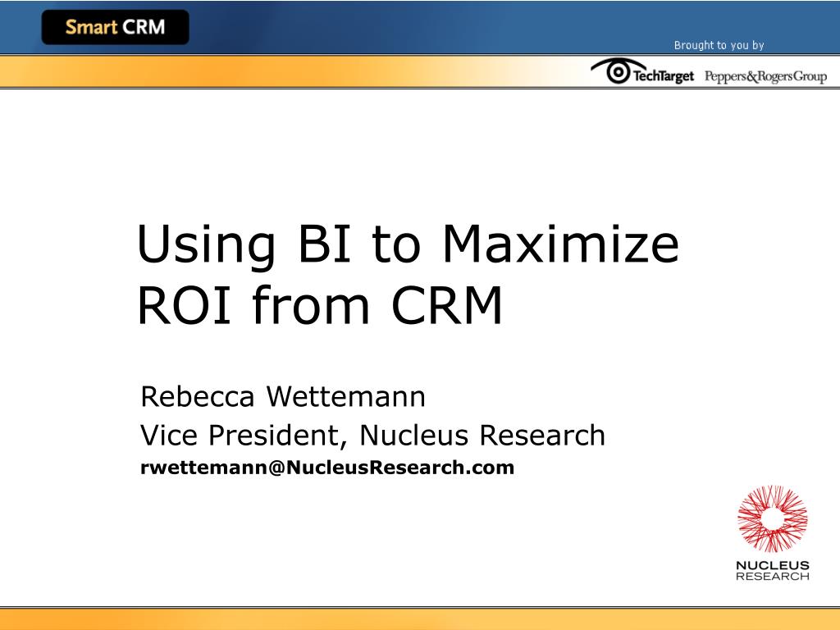Click the red Nucleus Research starburst logo

(x=772, y=518)
